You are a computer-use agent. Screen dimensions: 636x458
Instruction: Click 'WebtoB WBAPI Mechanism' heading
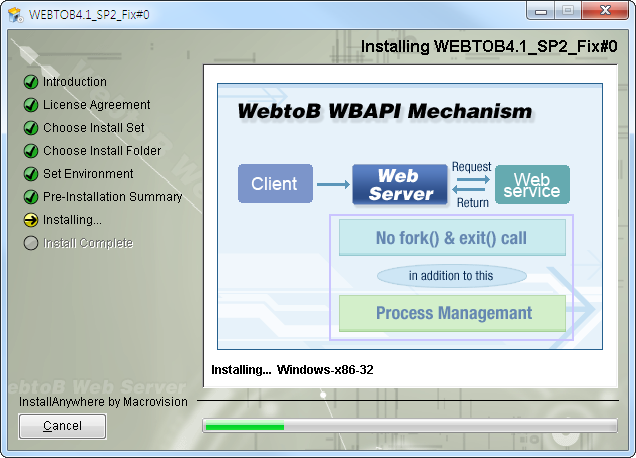(385, 111)
